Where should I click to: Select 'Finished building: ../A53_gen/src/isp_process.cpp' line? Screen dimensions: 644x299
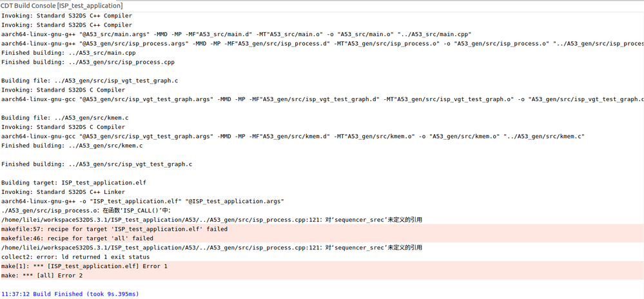(88, 62)
